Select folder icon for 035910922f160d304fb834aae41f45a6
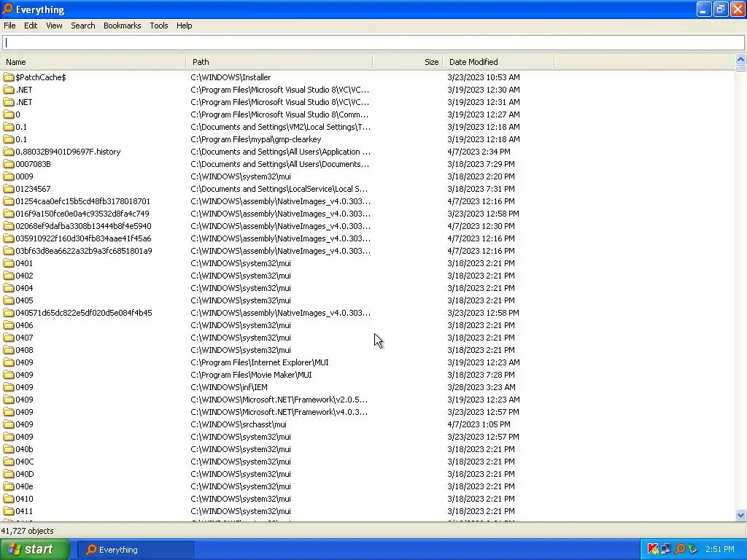747x560 pixels. click(x=9, y=238)
